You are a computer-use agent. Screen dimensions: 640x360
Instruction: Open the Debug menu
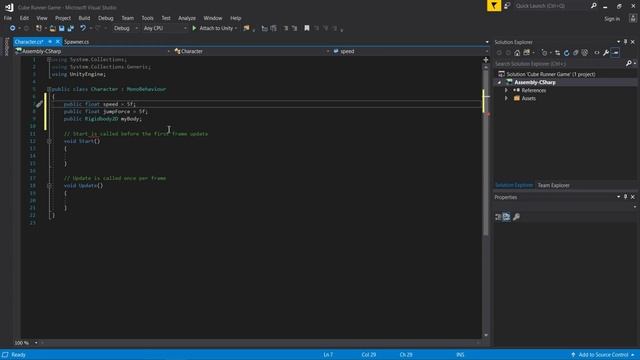coord(105,18)
